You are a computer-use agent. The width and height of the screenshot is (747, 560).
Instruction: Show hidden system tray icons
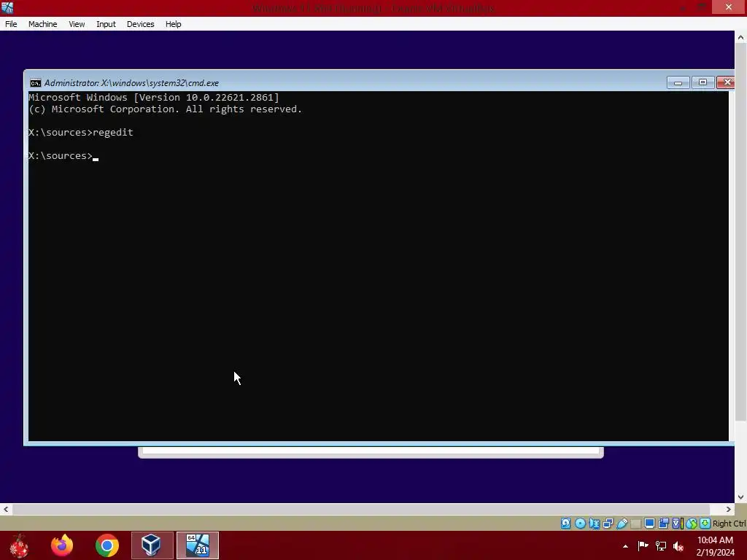point(625,546)
